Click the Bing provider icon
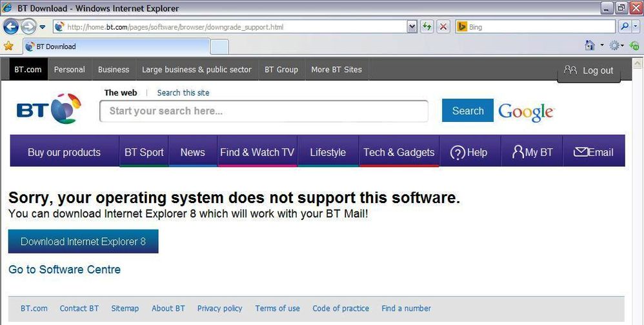Viewport: 644px width, 325px height. (x=461, y=27)
